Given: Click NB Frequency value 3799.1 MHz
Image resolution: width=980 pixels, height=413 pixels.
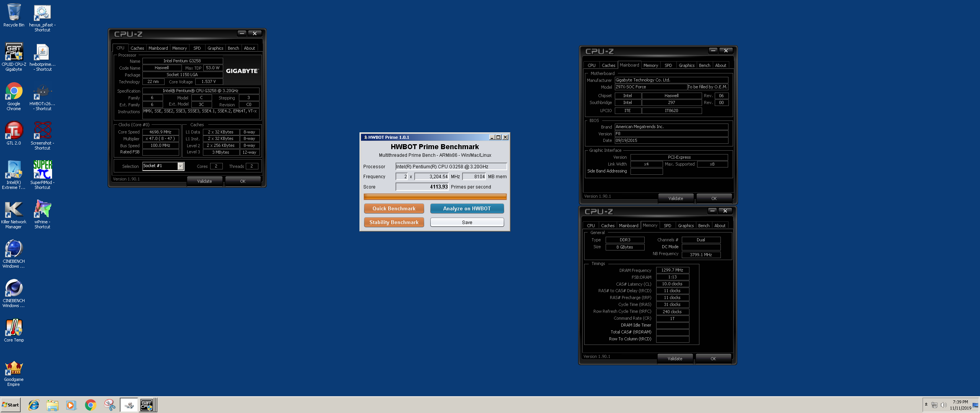Looking at the screenshot, I should coord(701,255).
